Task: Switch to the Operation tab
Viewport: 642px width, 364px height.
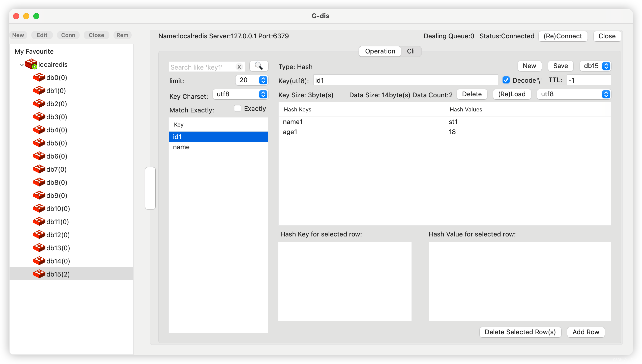Action: pyautogui.click(x=380, y=51)
